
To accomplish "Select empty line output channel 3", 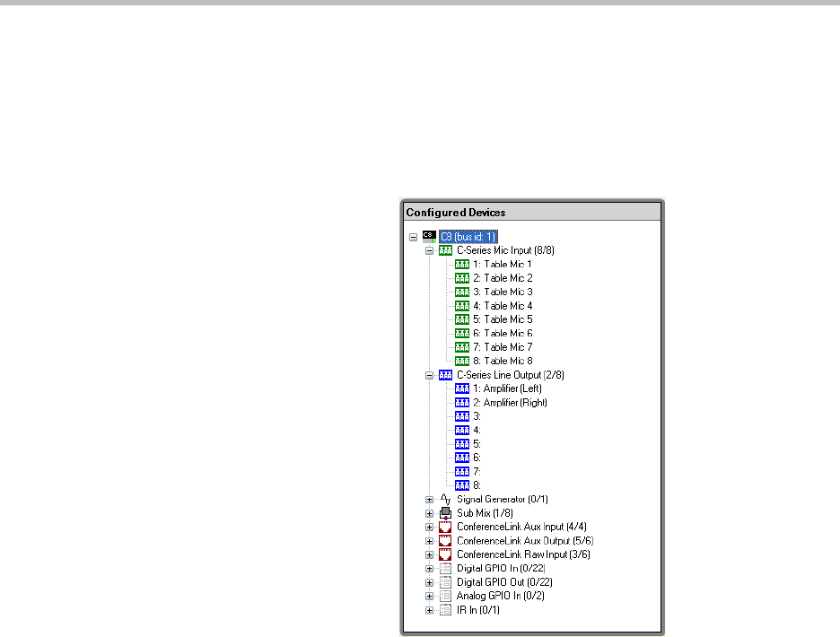I will point(477,416).
